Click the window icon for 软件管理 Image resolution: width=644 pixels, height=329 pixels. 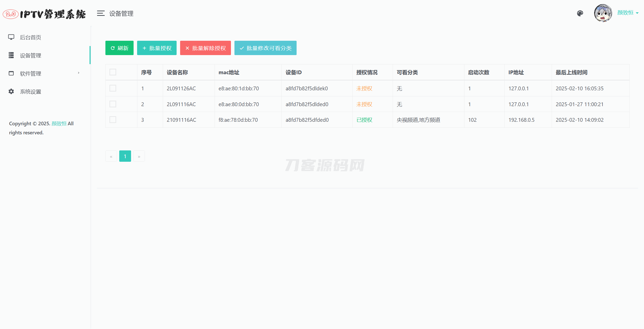click(11, 73)
